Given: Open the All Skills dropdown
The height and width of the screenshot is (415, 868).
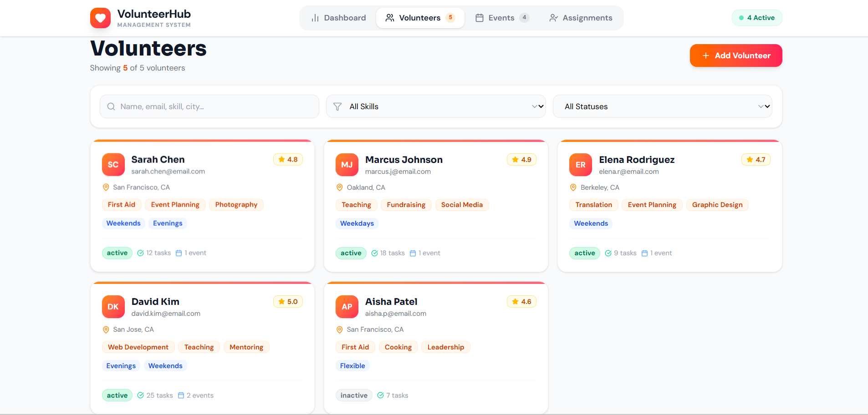Looking at the screenshot, I should coord(436,106).
